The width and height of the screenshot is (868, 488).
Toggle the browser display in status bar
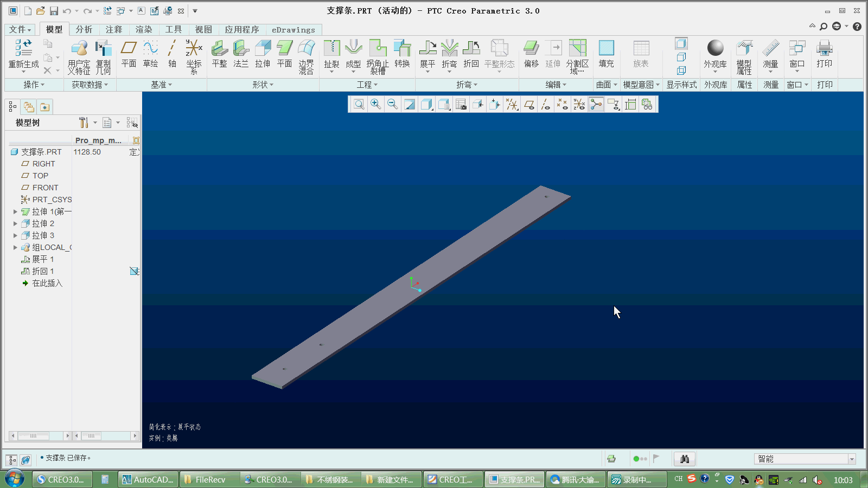[25, 460]
